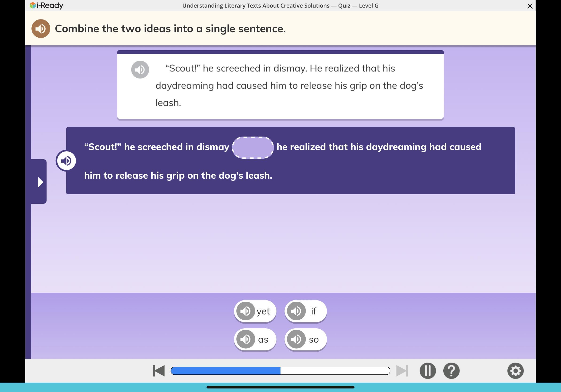Close the i-Ready quiz window
This screenshot has height=392, width=561.
pos(530,6)
